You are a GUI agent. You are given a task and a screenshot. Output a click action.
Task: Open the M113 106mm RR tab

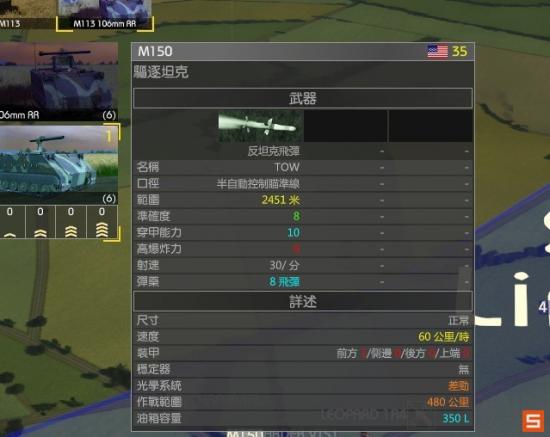pos(105,15)
